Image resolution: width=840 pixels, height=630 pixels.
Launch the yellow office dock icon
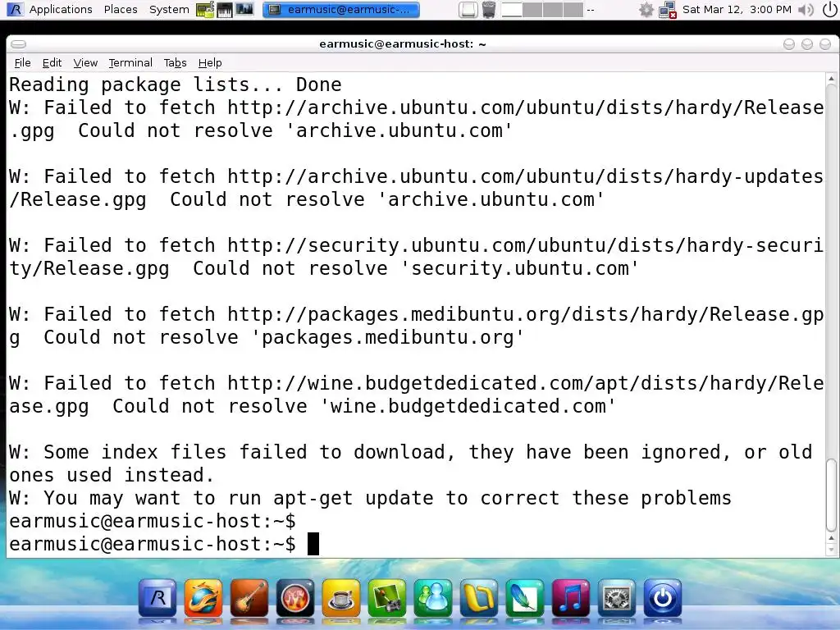click(x=479, y=598)
